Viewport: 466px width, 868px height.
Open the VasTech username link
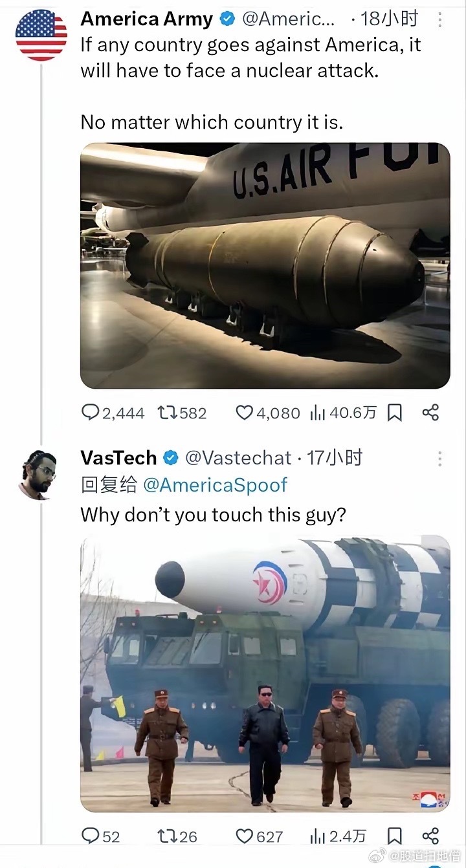point(118,458)
